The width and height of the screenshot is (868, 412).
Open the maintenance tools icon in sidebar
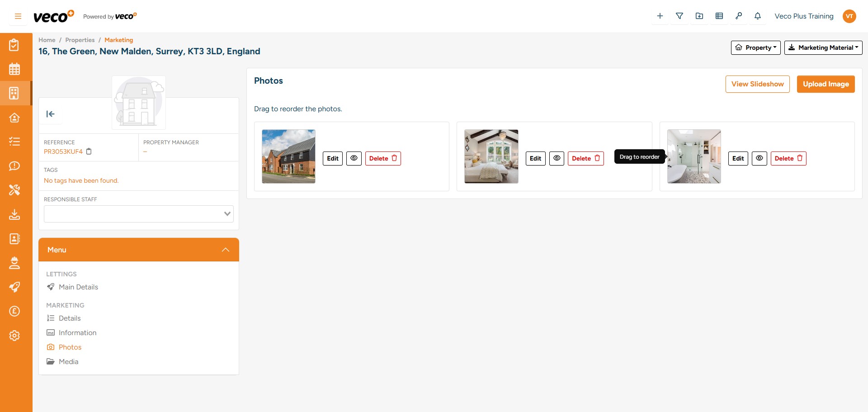[x=15, y=190]
